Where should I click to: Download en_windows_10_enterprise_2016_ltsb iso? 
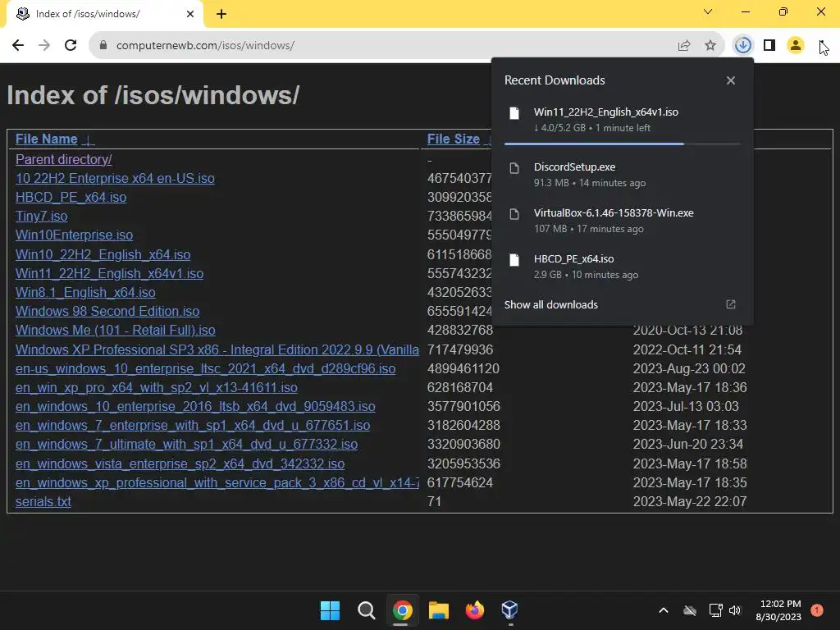click(195, 407)
